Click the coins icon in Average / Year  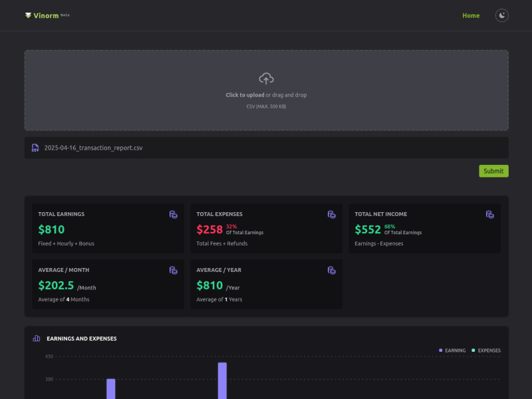pos(332,270)
